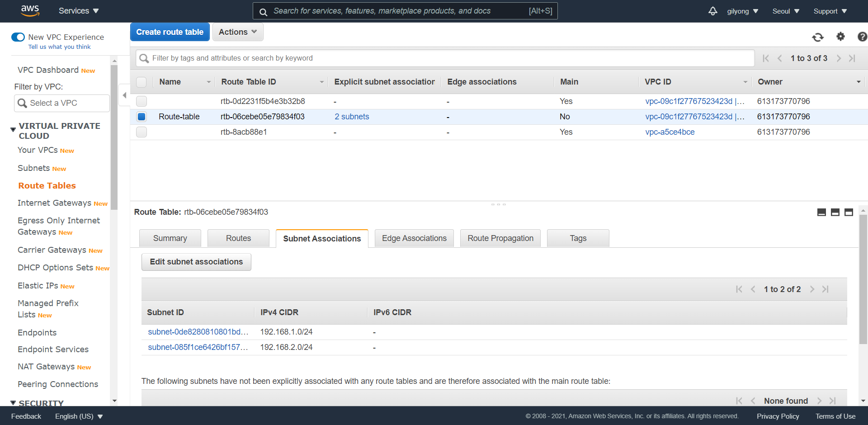Open the vpc-a5ce4bce link

click(x=670, y=132)
